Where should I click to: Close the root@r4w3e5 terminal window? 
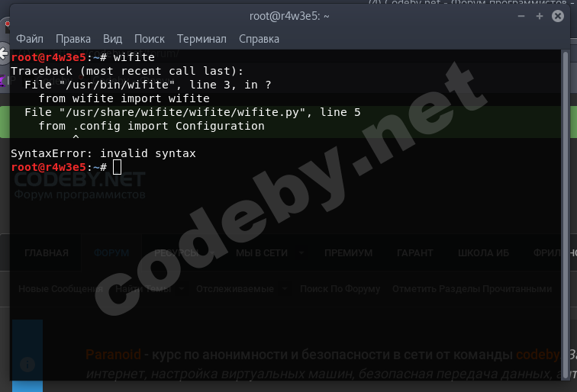pos(558,16)
